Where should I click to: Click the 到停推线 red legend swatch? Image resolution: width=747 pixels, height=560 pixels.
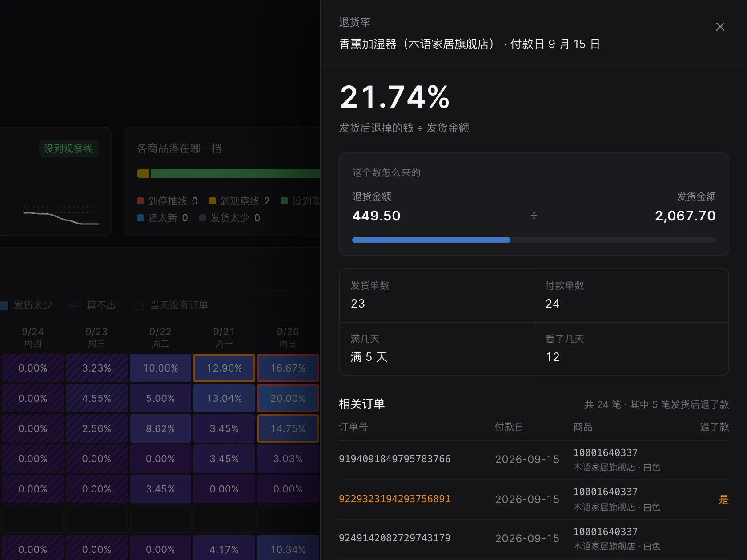pos(141,201)
